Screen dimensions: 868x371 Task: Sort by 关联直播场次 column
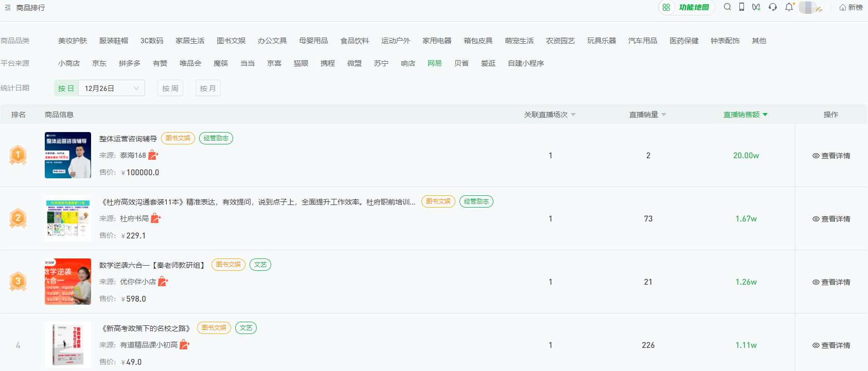pyautogui.click(x=550, y=115)
